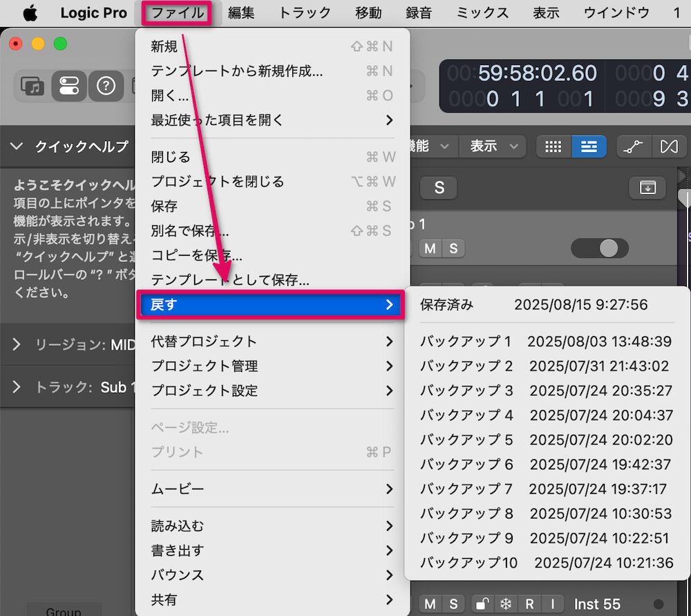
Task: Choose 別名で保存… menu item
Action: [272, 231]
